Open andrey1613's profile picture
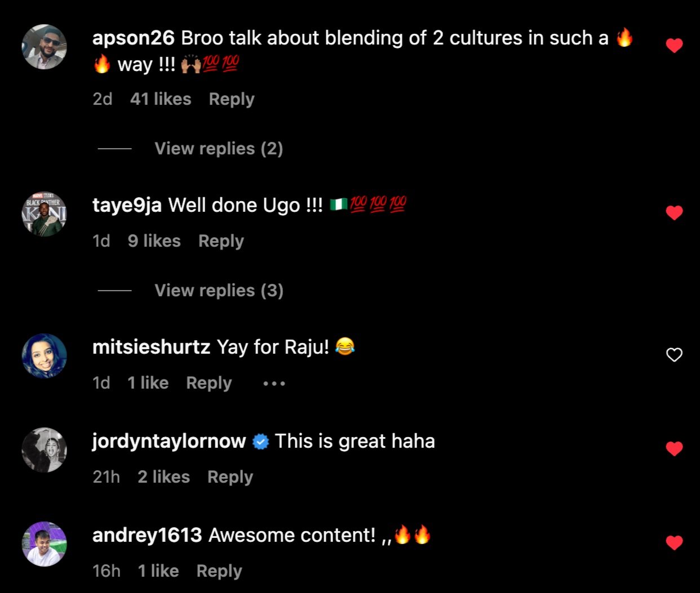700x593 pixels. (x=44, y=544)
